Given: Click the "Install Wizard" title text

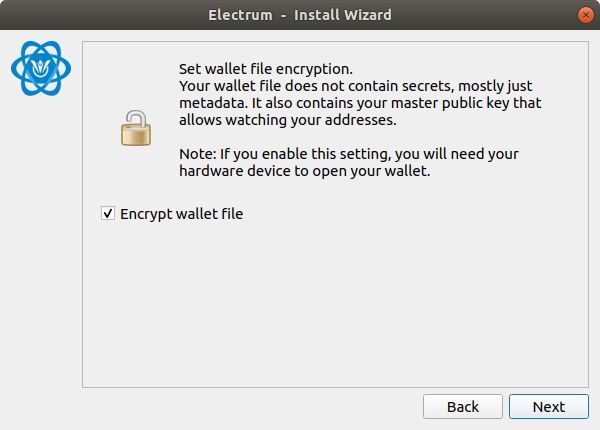Looking at the screenshot, I should [342, 15].
